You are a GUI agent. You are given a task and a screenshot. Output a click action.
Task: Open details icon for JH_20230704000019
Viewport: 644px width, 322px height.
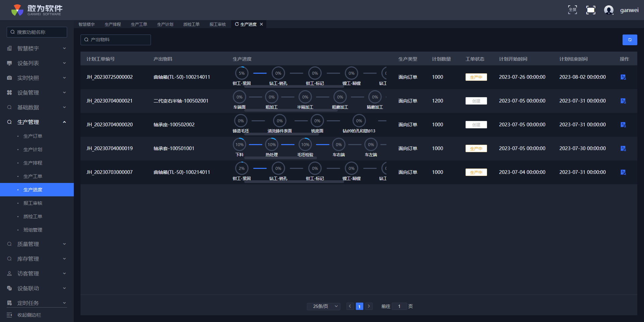coord(623,148)
